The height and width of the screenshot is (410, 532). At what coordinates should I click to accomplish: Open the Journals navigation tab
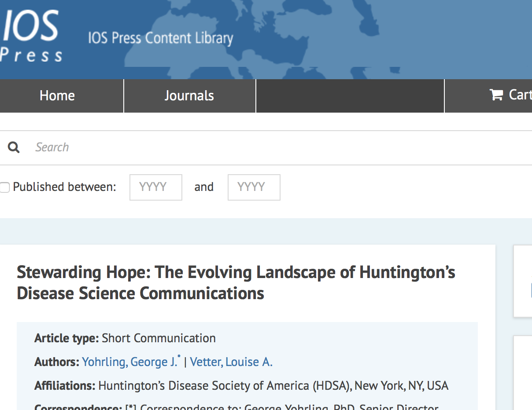[x=189, y=95]
